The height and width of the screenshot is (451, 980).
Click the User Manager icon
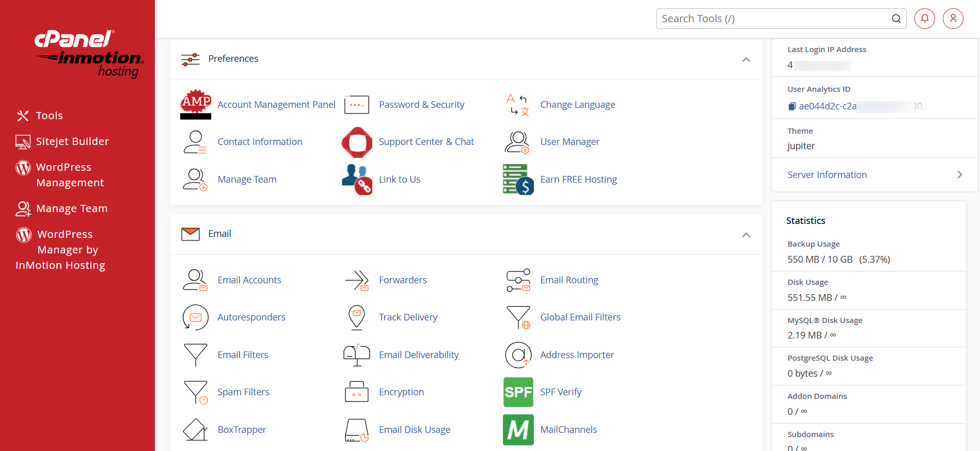[518, 142]
